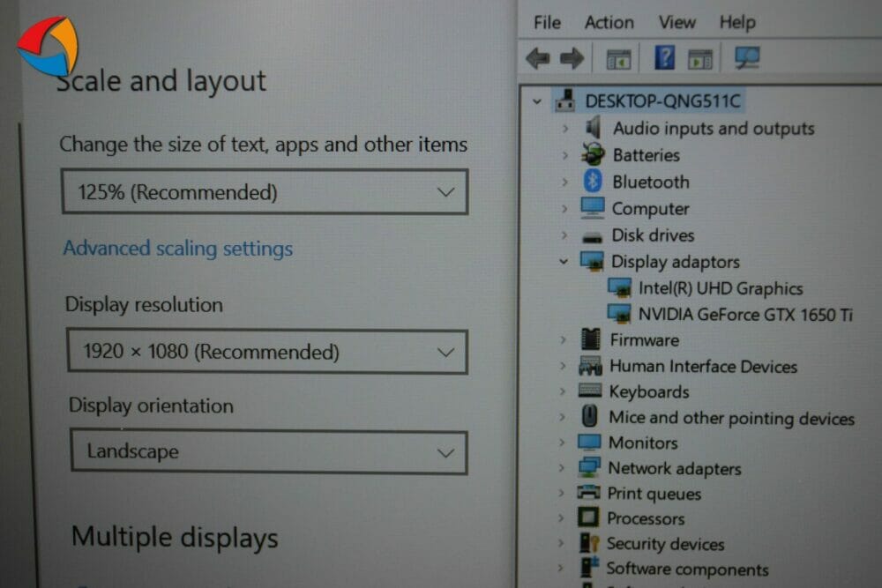882x588 pixels.
Task: Expand the Batteries node chevron
Action: [x=564, y=154]
